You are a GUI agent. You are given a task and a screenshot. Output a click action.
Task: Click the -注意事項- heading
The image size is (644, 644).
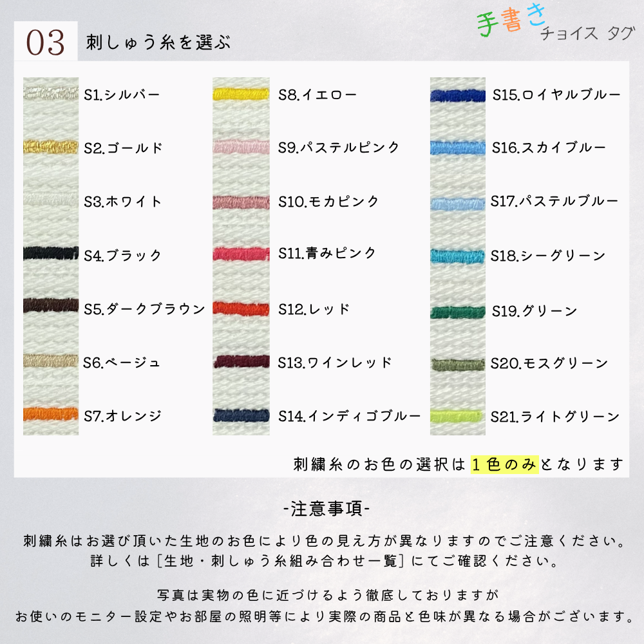(x=327, y=509)
